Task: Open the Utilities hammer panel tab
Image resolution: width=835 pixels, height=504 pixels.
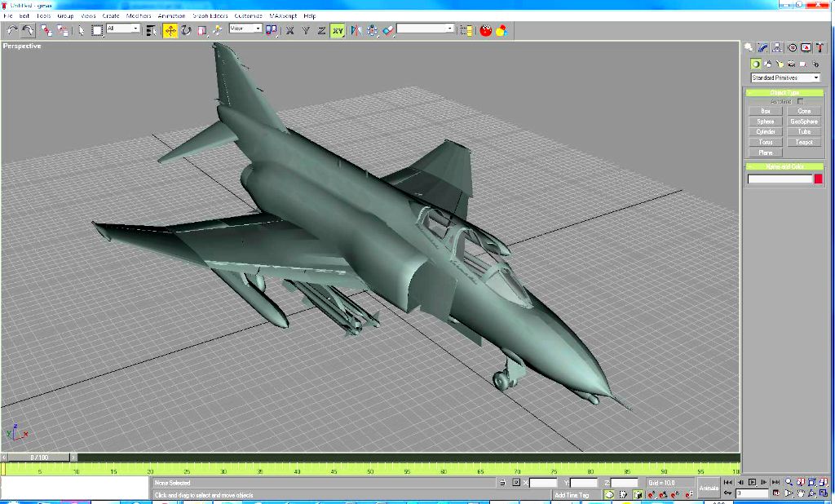Action: pos(820,48)
